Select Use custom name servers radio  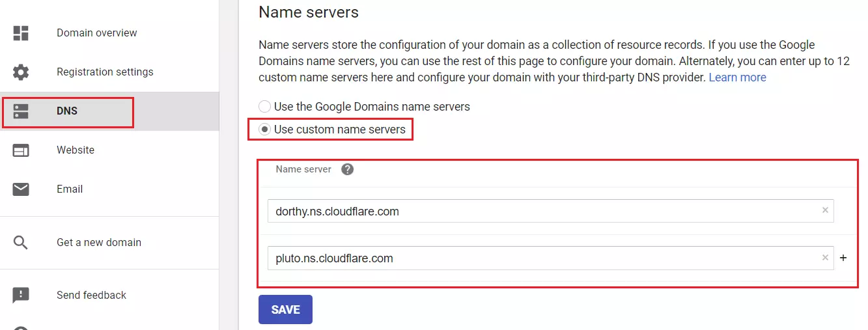[265, 130]
